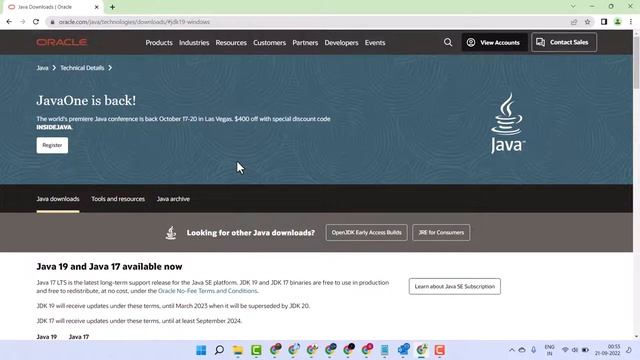Click the Contact Sales button
The image size is (640, 360).
point(564,42)
